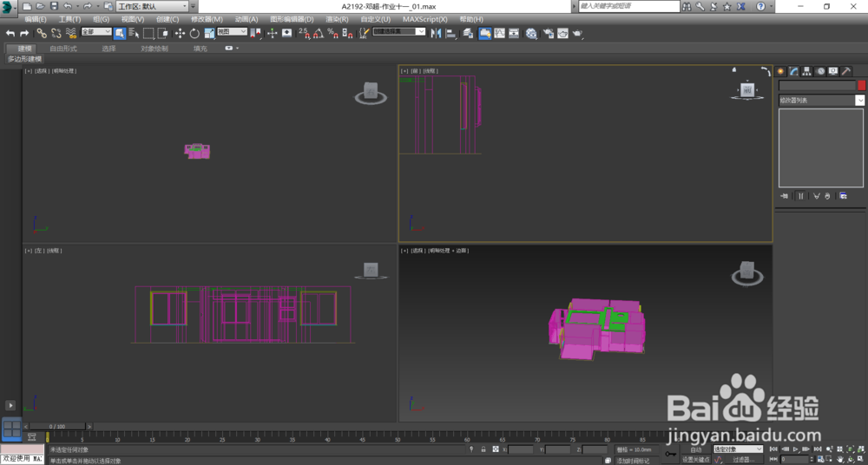Viewport: 868px width, 465px height.
Task: Click the 添加时间标记 label
Action: 633,461
